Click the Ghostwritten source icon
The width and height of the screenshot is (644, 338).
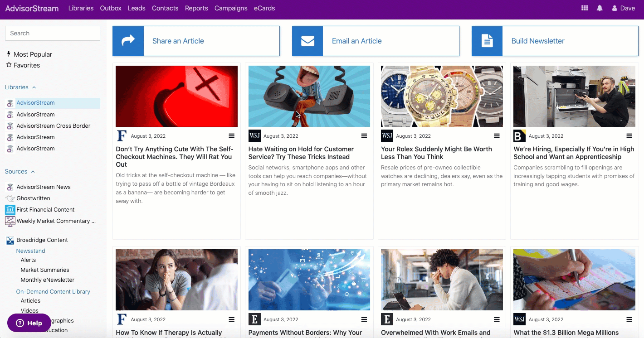[x=10, y=198]
